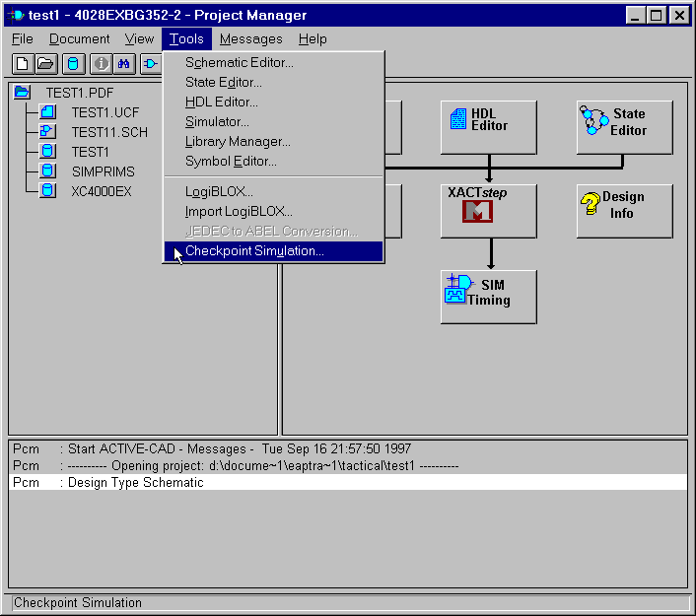Screen dimensions: 696x616
Task: Choose Import LogiBLOX... from Tools menu
Action: [x=273, y=211]
